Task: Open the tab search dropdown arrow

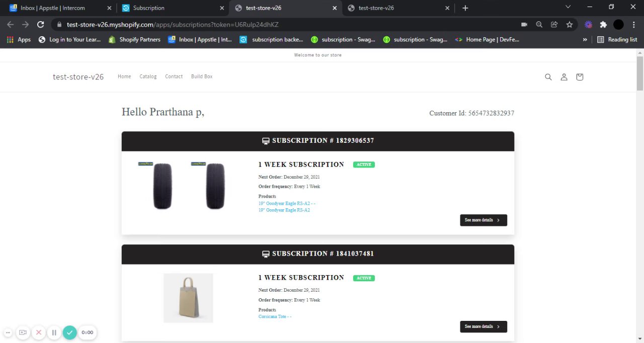Action: click(x=568, y=7)
